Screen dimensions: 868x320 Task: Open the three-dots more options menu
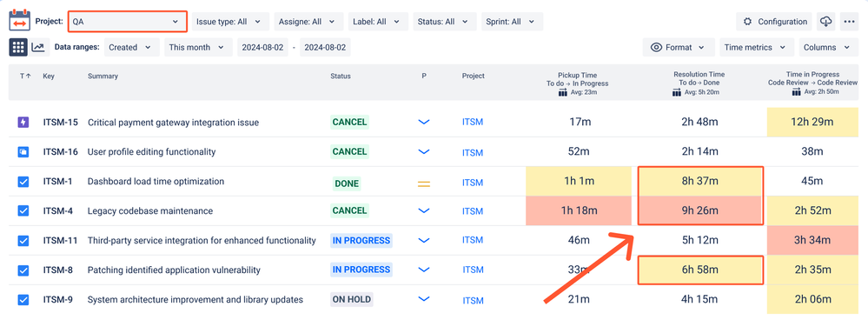[849, 22]
